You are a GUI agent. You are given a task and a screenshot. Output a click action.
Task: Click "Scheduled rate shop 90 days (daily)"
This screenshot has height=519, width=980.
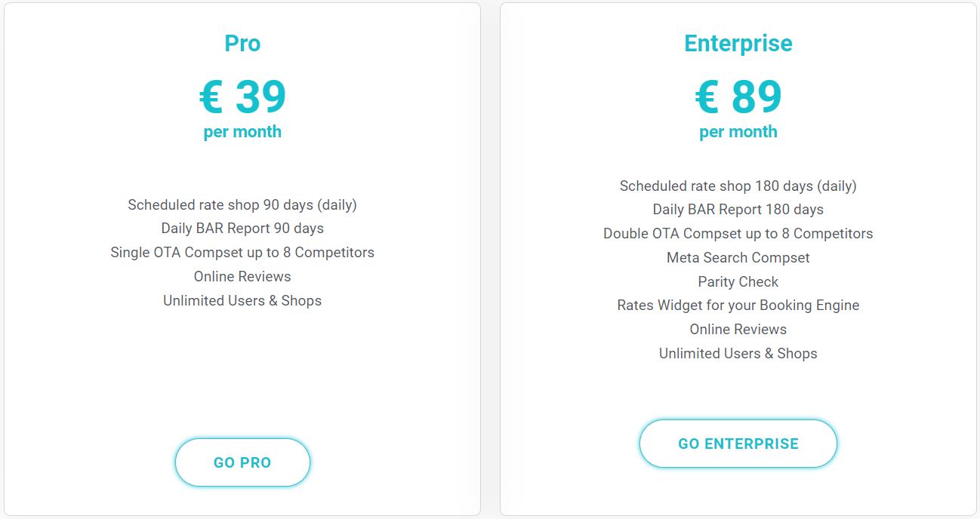(242, 204)
